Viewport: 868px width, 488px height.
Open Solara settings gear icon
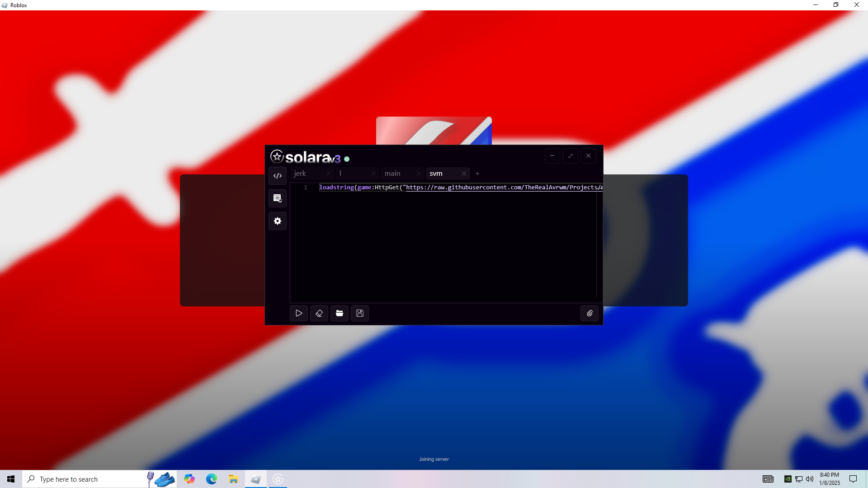tap(278, 221)
